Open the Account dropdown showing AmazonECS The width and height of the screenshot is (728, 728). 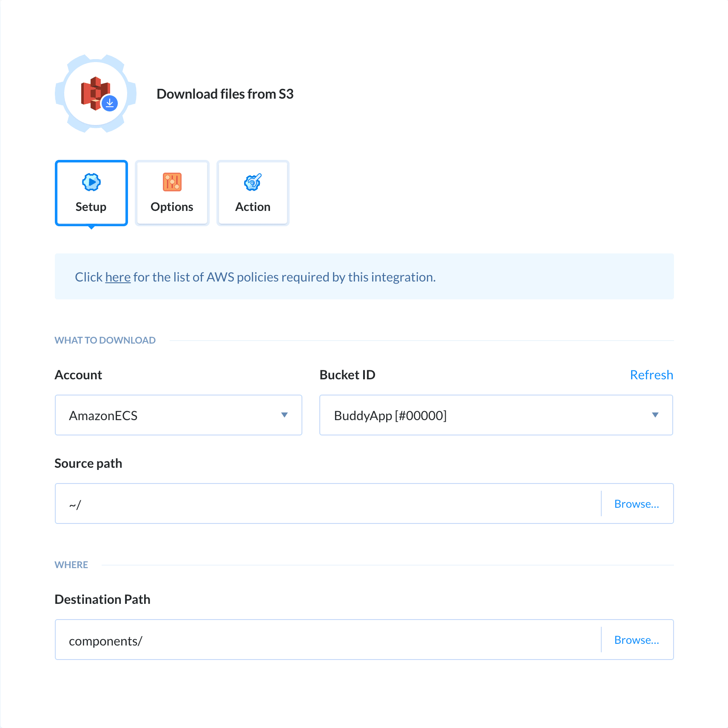point(178,415)
